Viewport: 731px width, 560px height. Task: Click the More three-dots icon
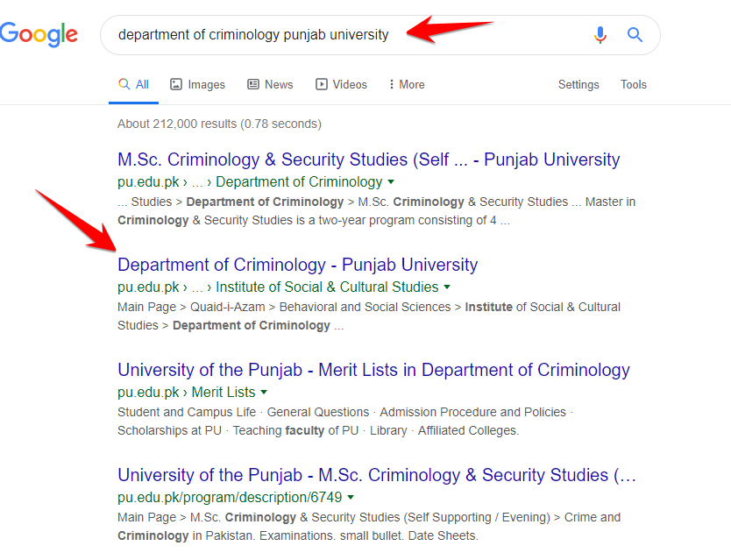[391, 84]
